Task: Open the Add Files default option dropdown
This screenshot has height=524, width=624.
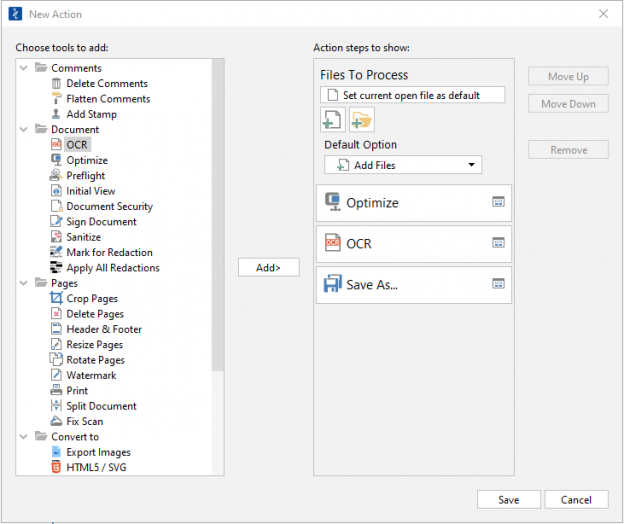Action: tap(402, 165)
